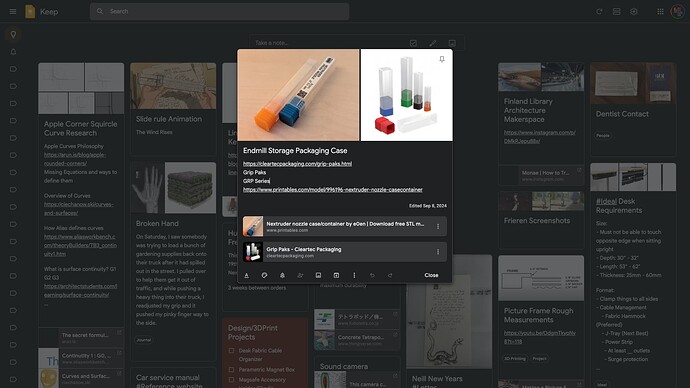Open More options in note toolbar

pyautogui.click(x=354, y=275)
